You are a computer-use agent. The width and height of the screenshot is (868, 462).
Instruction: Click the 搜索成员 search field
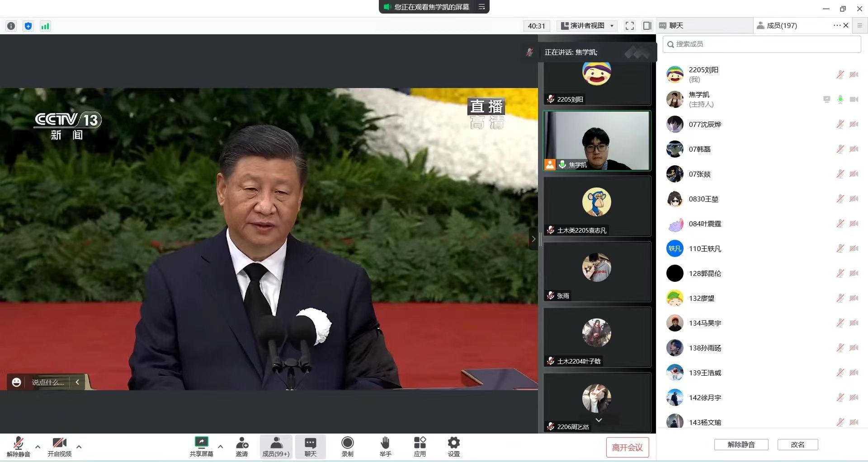coord(761,44)
